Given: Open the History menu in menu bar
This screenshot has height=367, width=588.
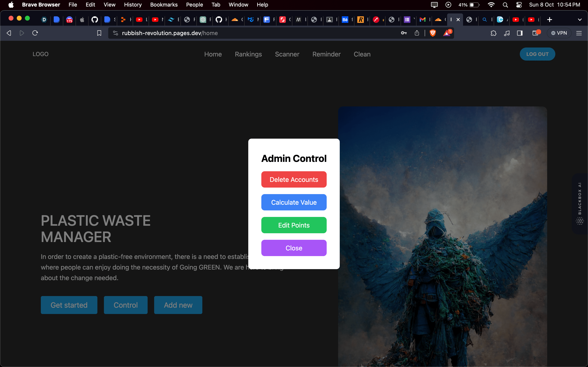Looking at the screenshot, I should [x=133, y=5].
